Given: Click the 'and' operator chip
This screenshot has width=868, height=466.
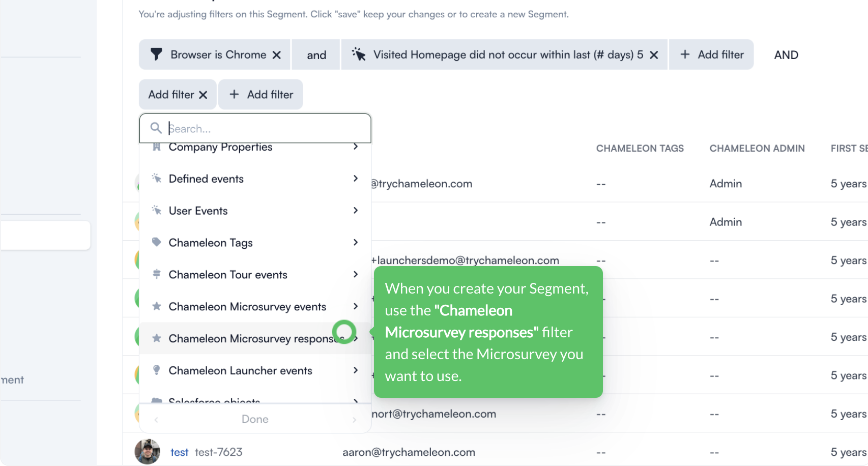Looking at the screenshot, I should [316, 55].
